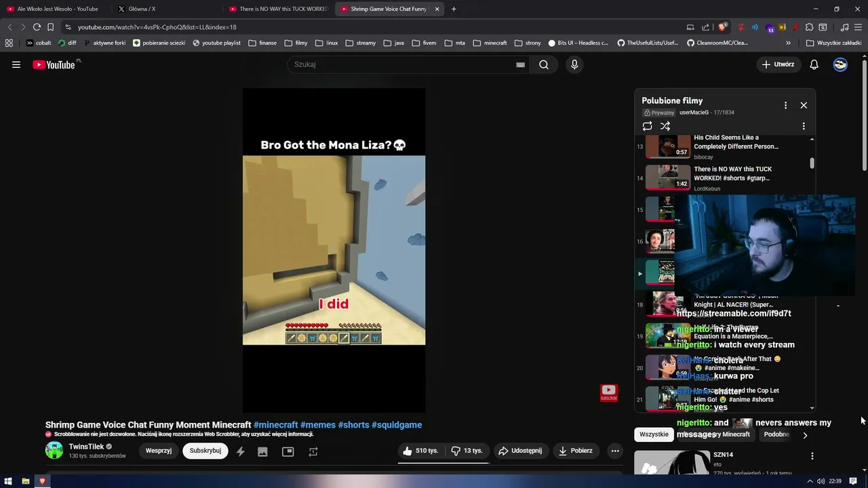
Task: Open options for the SZN14 recommended video
Action: point(812,456)
